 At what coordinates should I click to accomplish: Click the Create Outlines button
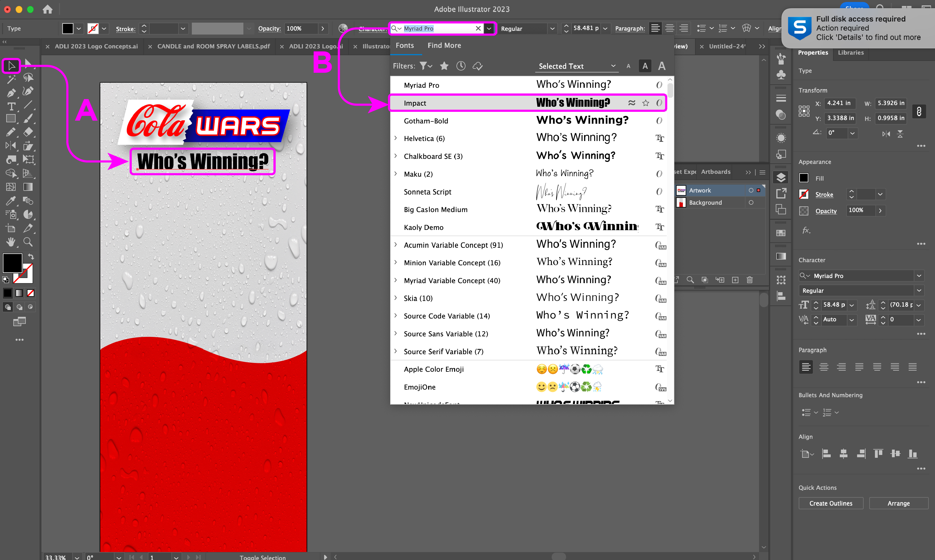[x=830, y=503]
